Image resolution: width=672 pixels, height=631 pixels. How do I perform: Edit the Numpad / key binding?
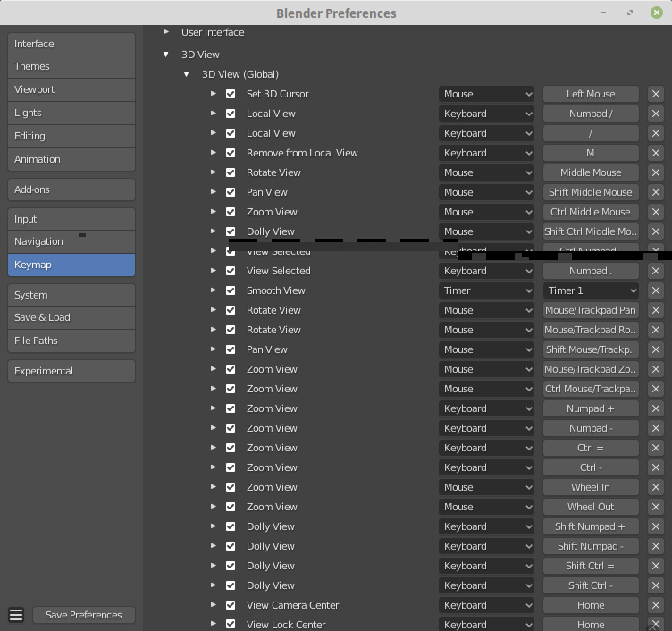click(x=591, y=114)
